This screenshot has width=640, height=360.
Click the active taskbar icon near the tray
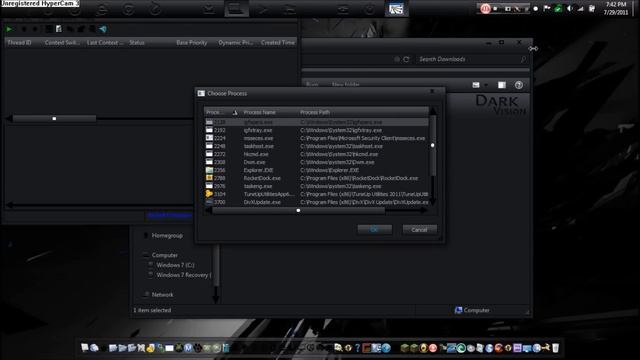396,9
